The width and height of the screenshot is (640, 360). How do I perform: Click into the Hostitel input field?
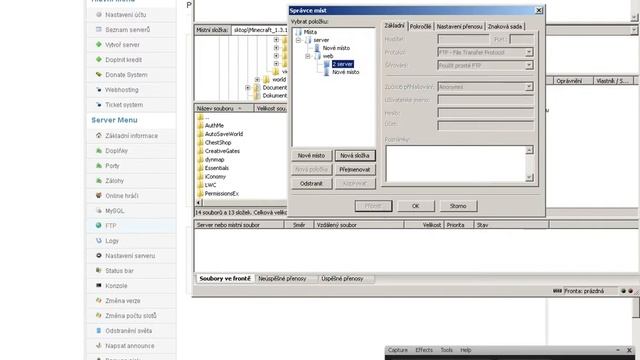point(463,39)
